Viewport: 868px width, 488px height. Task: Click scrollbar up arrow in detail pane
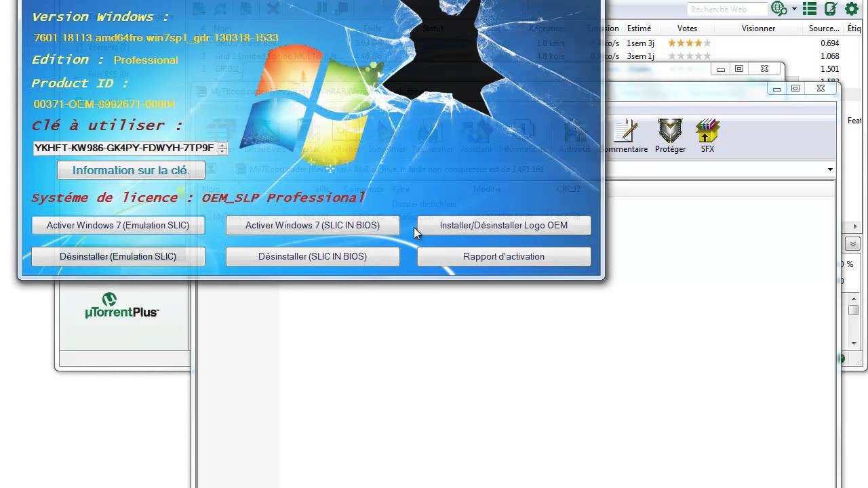click(853, 298)
